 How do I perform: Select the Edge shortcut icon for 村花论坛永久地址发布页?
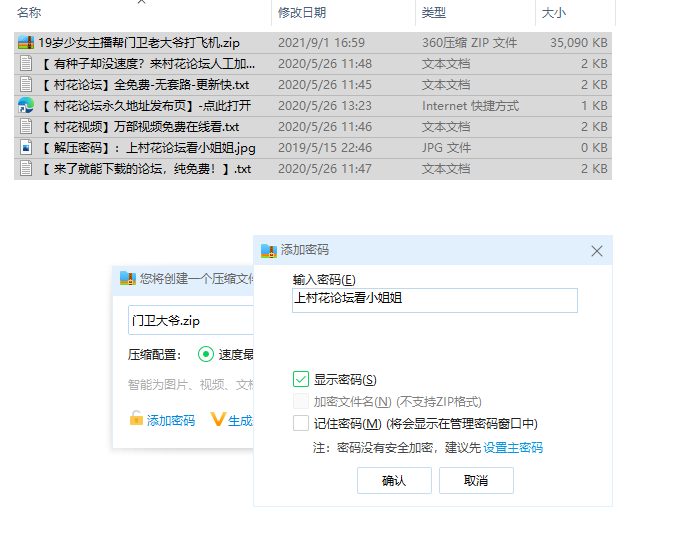[x=26, y=106]
